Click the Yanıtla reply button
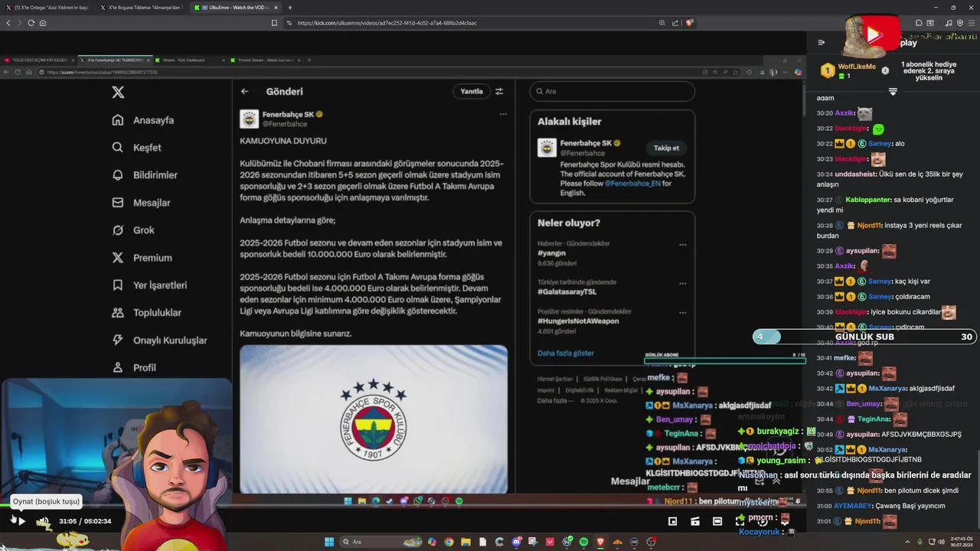 tap(472, 91)
